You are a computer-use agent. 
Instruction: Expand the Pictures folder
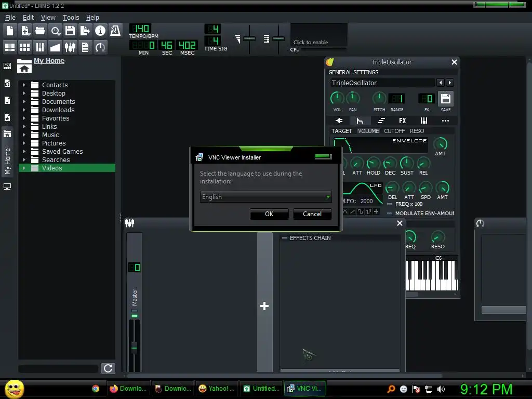tap(24, 143)
